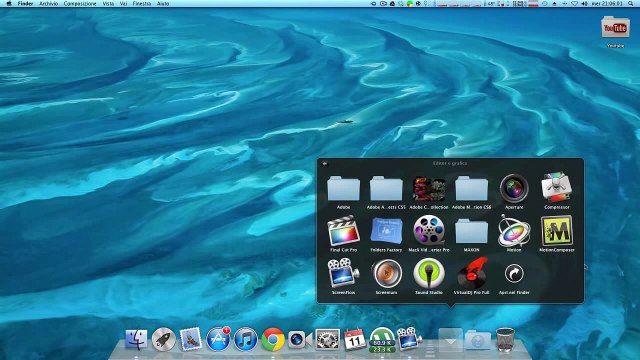Viewport: 640px width, 360px height.
Task: Open Launchpad rocket in Dock
Action: click(x=164, y=339)
